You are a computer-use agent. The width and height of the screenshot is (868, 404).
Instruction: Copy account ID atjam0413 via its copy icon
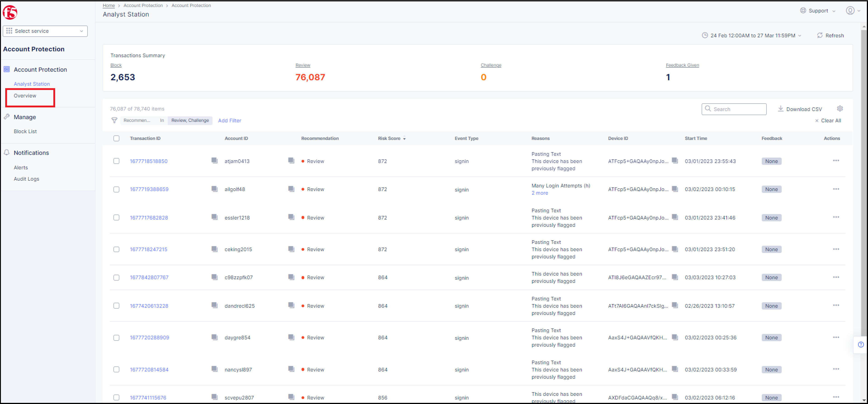pos(291,161)
